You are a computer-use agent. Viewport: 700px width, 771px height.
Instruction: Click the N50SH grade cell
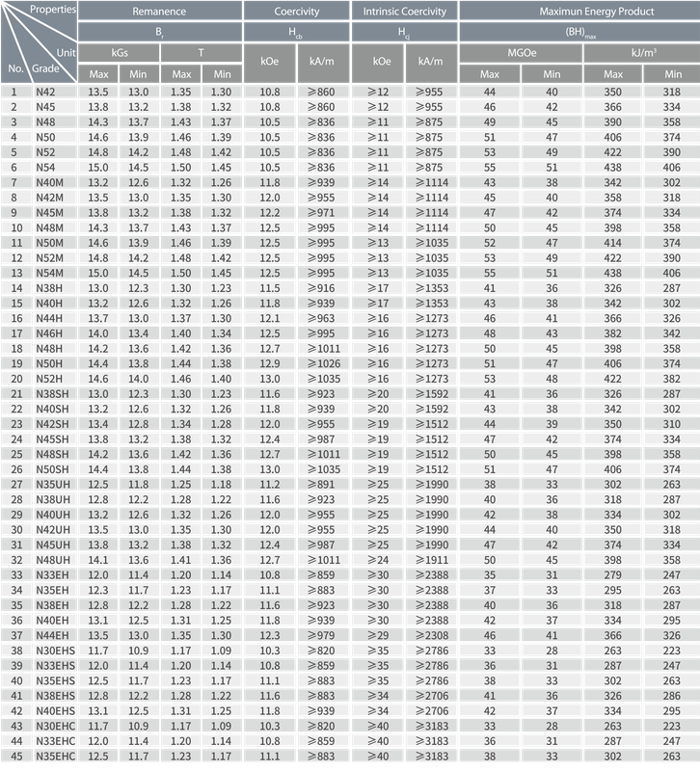point(51,468)
